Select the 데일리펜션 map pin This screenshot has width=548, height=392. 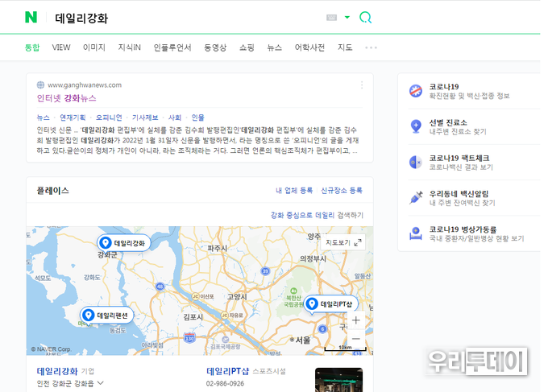[107, 316]
